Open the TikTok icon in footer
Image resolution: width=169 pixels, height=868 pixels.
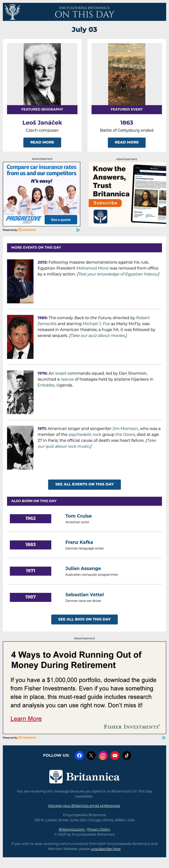coord(127,755)
